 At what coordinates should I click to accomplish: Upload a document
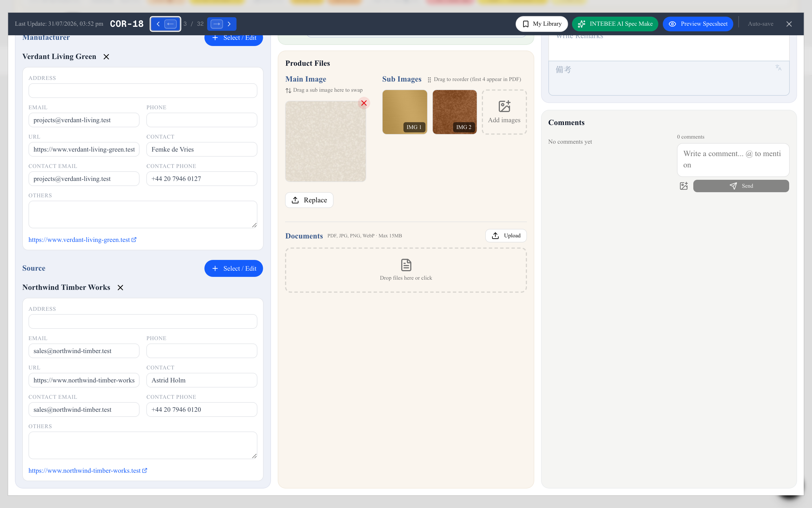[x=506, y=236]
